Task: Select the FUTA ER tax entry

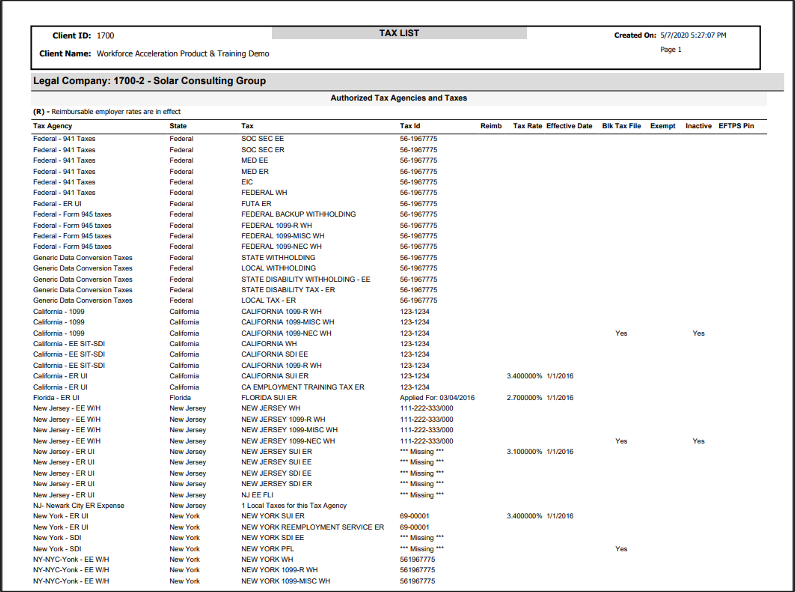Action: coord(258,203)
